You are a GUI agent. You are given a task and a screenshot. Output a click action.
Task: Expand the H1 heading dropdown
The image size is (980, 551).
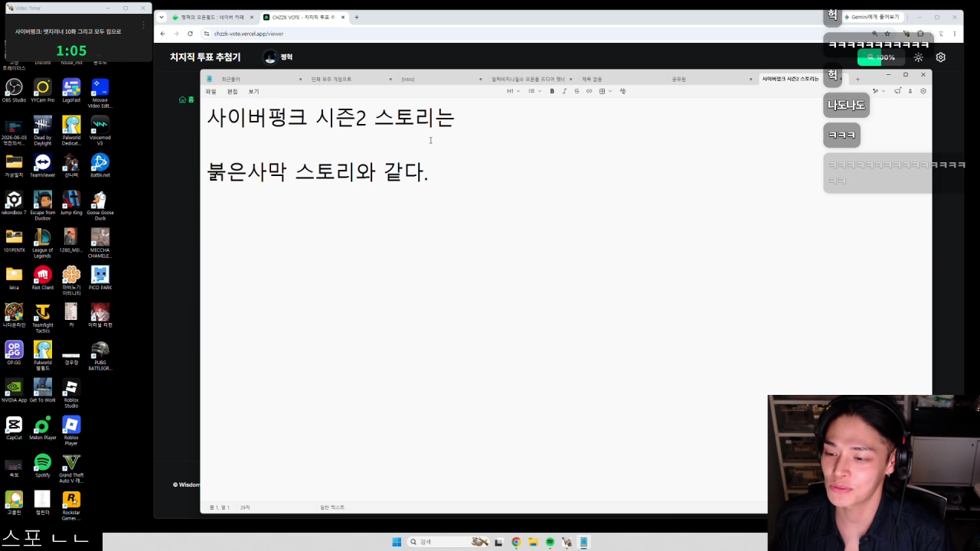(513, 91)
